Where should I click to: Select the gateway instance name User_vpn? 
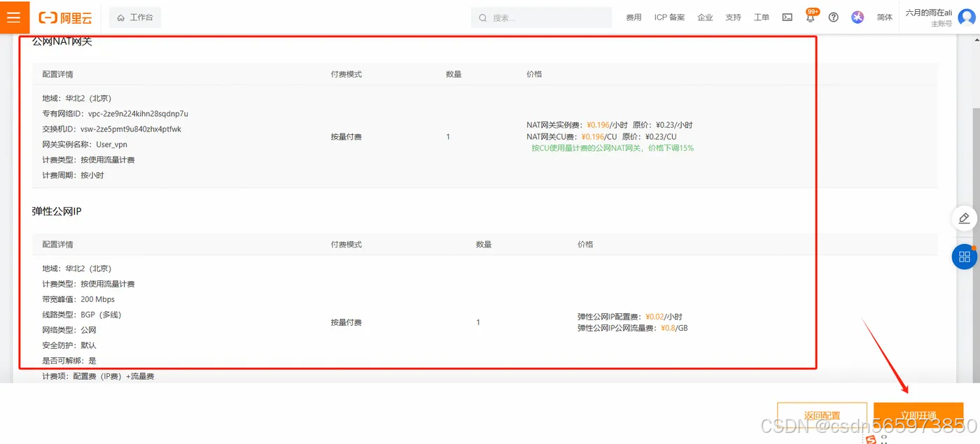(111, 144)
